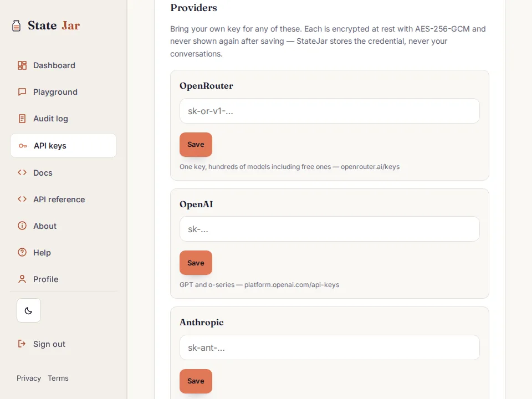Click the Providers heading

click(x=193, y=7)
